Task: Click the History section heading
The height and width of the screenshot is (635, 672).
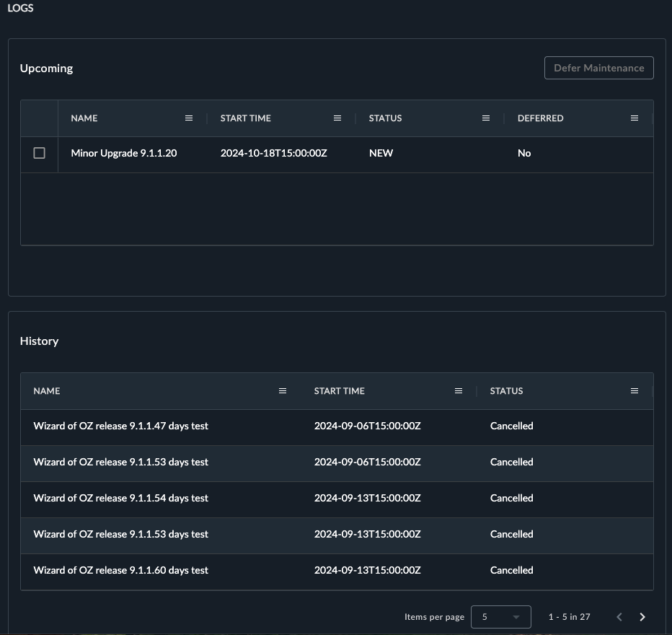Action: (x=39, y=341)
